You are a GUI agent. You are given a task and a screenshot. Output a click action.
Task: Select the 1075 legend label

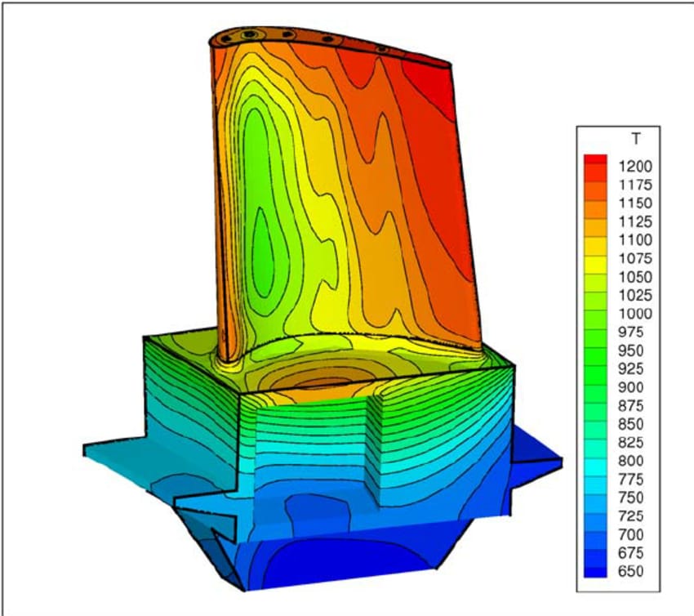(635, 258)
